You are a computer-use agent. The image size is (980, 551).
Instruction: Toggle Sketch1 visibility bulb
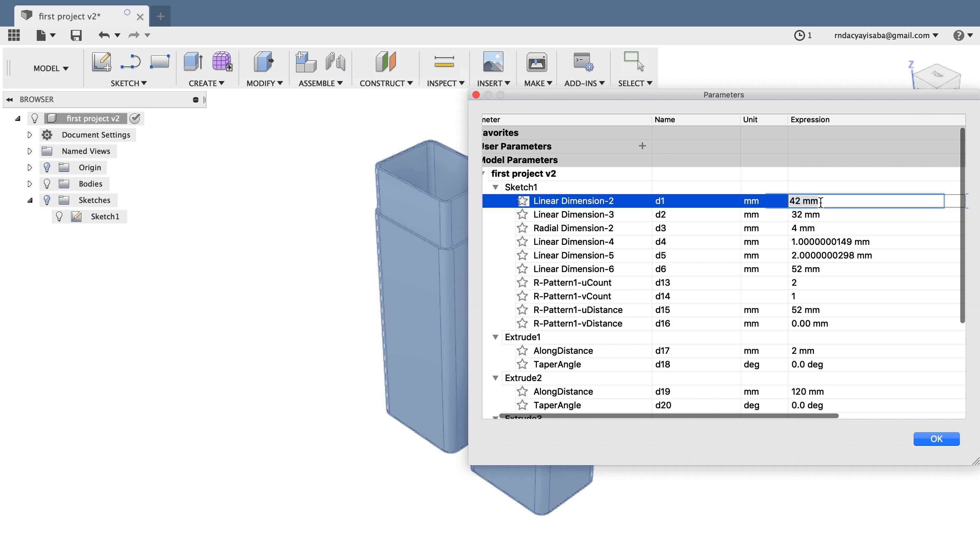point(59,217)
